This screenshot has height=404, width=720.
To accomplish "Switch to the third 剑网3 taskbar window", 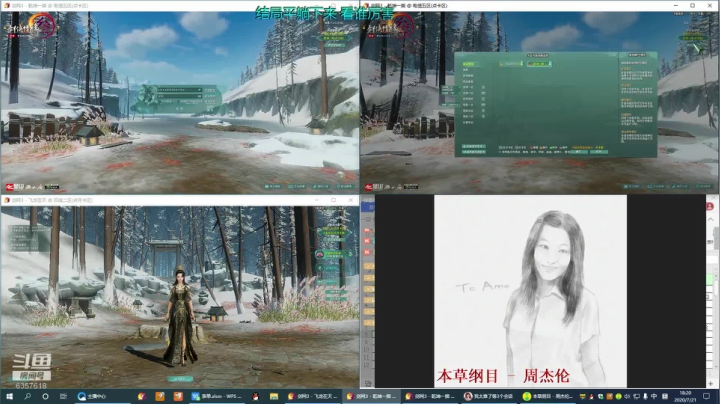I will [x=431, y=396].
